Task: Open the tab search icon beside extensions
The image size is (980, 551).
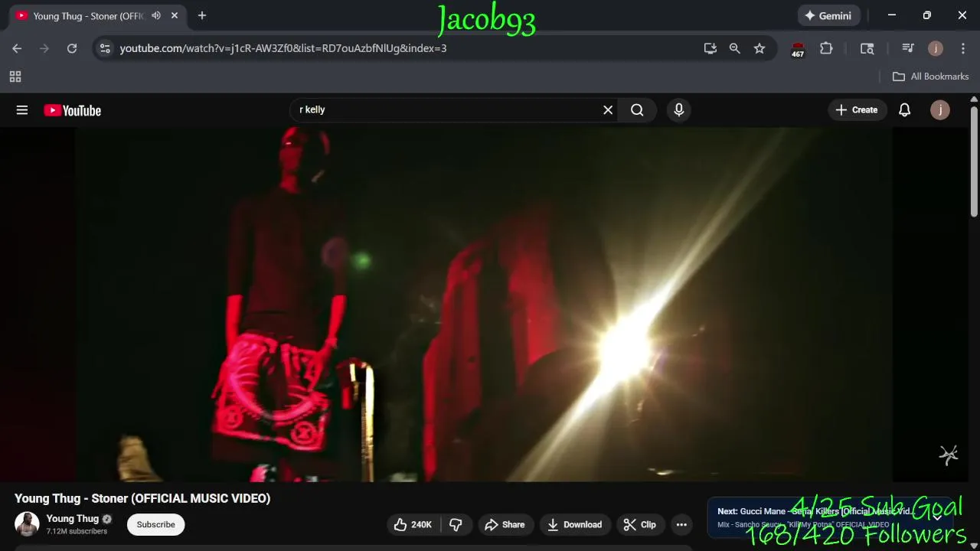Action: pos(867,48)
